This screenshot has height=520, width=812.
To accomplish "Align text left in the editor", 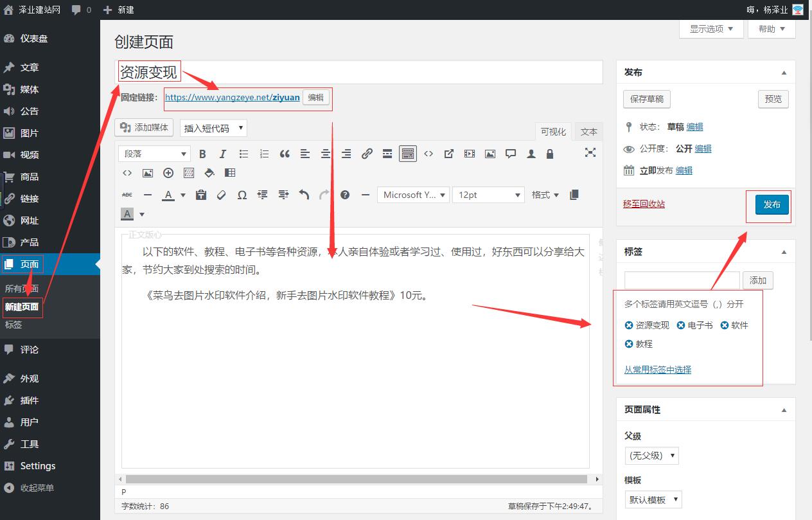I will [x=305, y=154].
